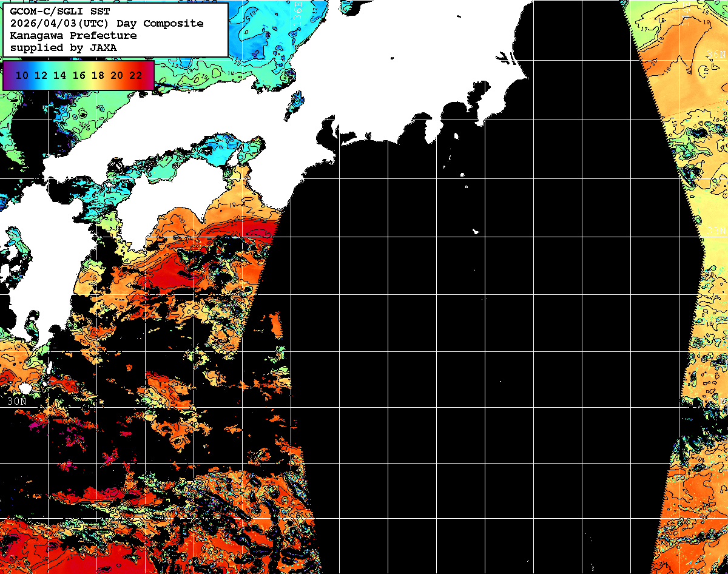Click the 12 value on the color bar
The width and height of the screenshot is (728, 574).
click(x=41, y=75)
